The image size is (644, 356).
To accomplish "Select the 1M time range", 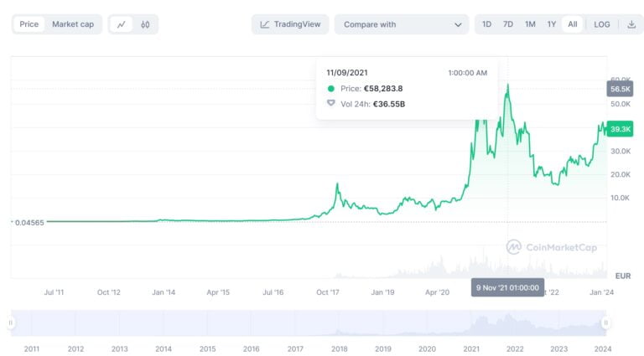I will pos(530,24).
